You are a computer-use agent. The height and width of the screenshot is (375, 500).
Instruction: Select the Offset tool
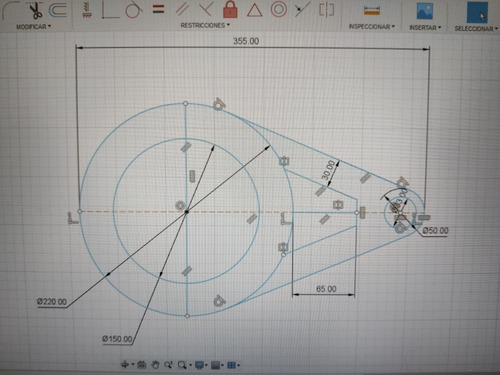point(58,10)
